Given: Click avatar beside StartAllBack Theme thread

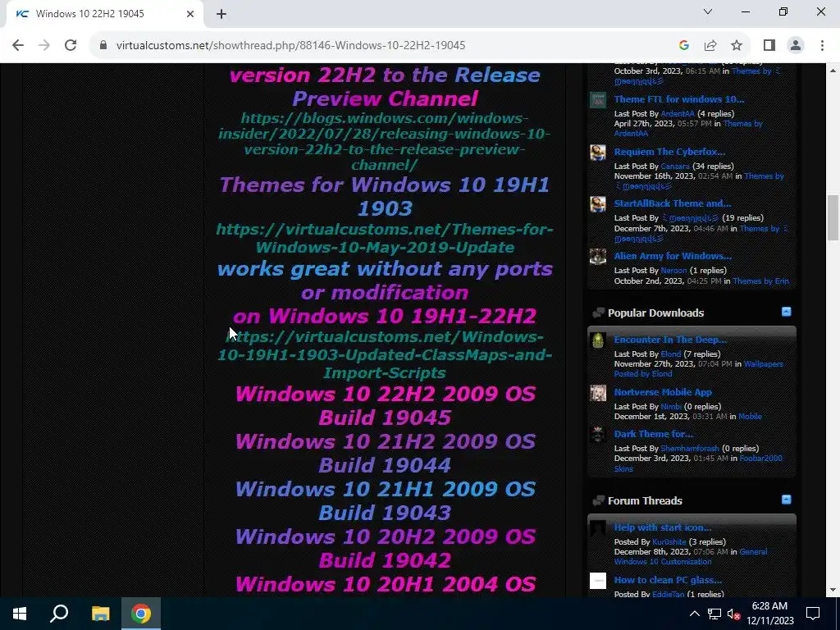Looking at the screenshot, I should coord(598,204).
